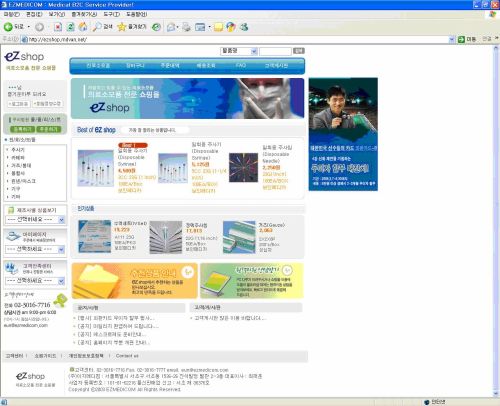Screen dimensions: 500x406
Task: Click the green Go arrow beside the address bar
Action: pyautogui.click(x=461, y=39)
